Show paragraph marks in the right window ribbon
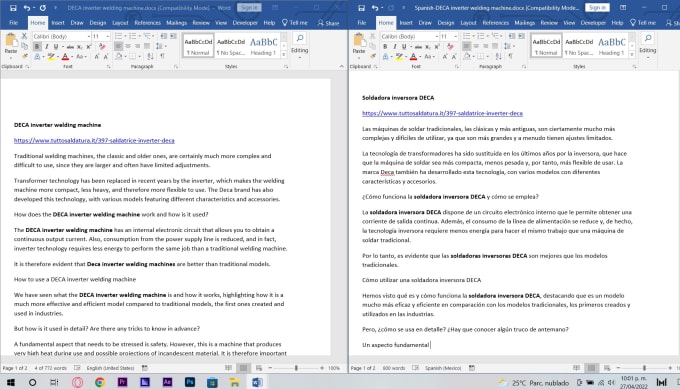 pos(511,56)
